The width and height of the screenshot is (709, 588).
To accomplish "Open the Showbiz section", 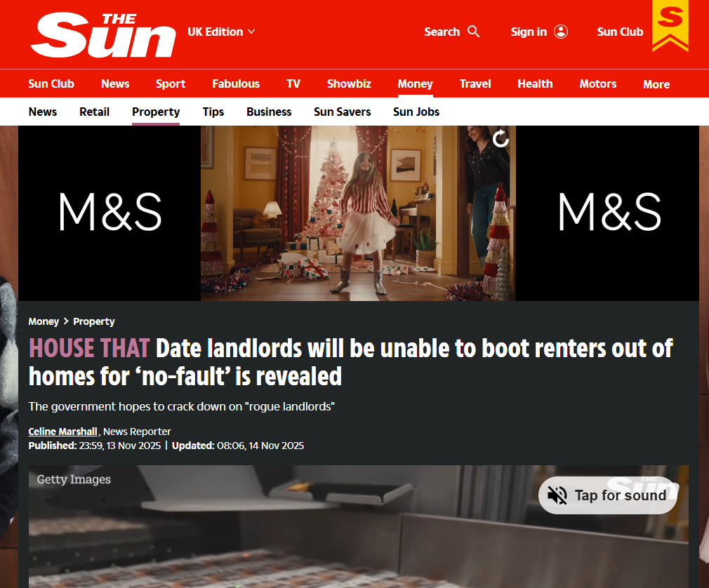I will point(349,83).
